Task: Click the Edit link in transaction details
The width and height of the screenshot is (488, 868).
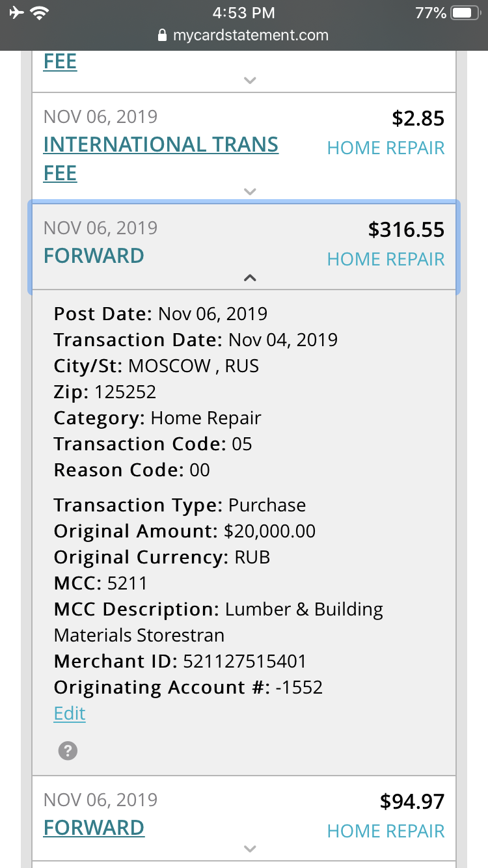Action: 70,713
